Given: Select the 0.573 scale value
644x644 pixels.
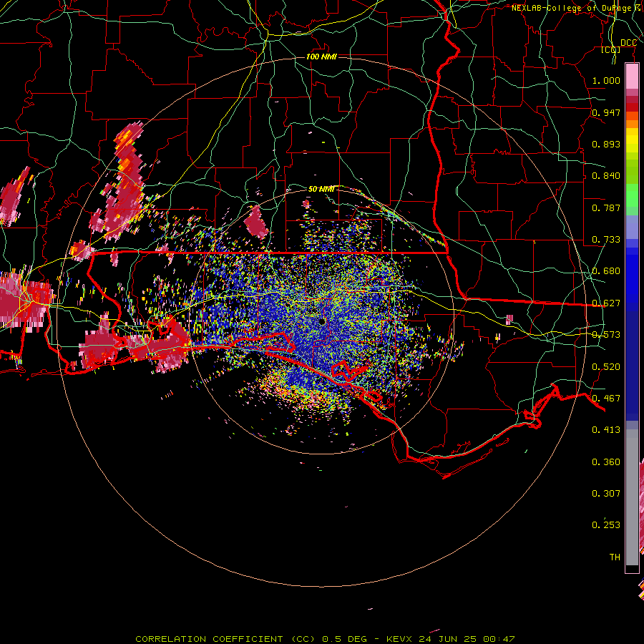Looking at the screenshot, I should 606,335.
